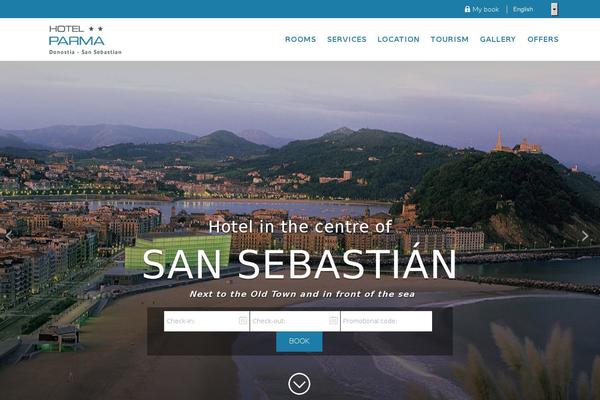
Task: Go to the Location page
Action: tap(398, 39)
